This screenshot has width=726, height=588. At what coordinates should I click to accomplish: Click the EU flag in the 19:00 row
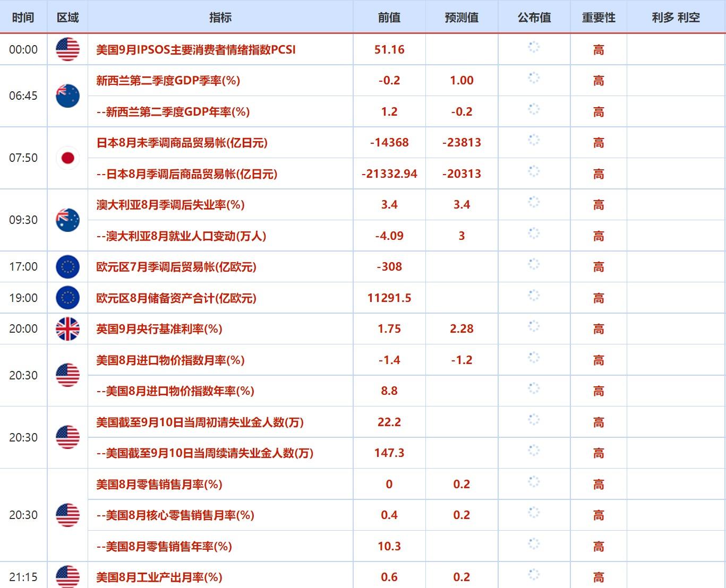click(x=67, y=298)
